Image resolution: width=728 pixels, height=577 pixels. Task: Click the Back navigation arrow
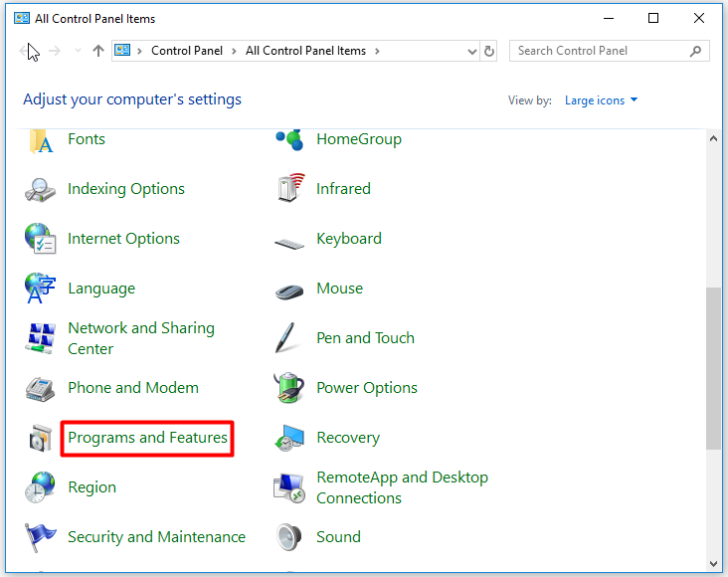pyautogui.click(x=23, y=51)
